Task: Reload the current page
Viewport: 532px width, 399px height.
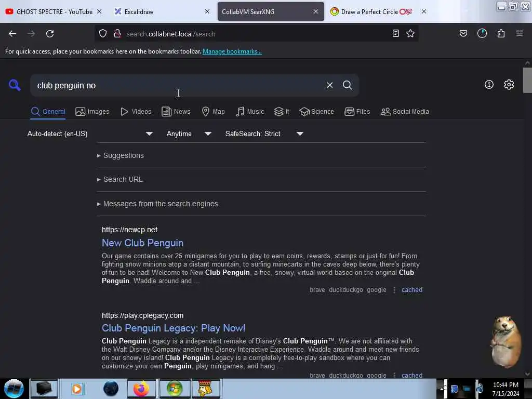Action: [50, 34]
